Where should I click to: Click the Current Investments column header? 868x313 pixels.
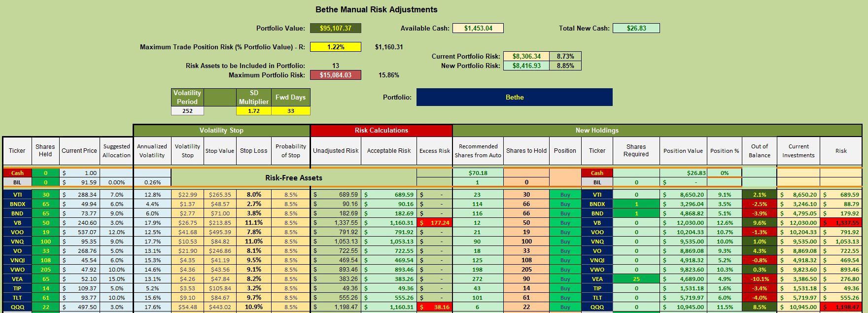tap(799, 151)
